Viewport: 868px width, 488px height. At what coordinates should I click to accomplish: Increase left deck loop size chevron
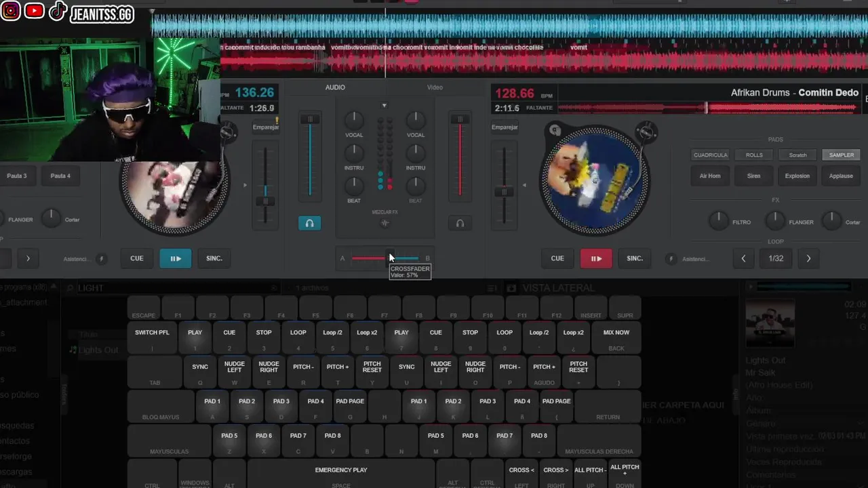(x=28, y=258)
